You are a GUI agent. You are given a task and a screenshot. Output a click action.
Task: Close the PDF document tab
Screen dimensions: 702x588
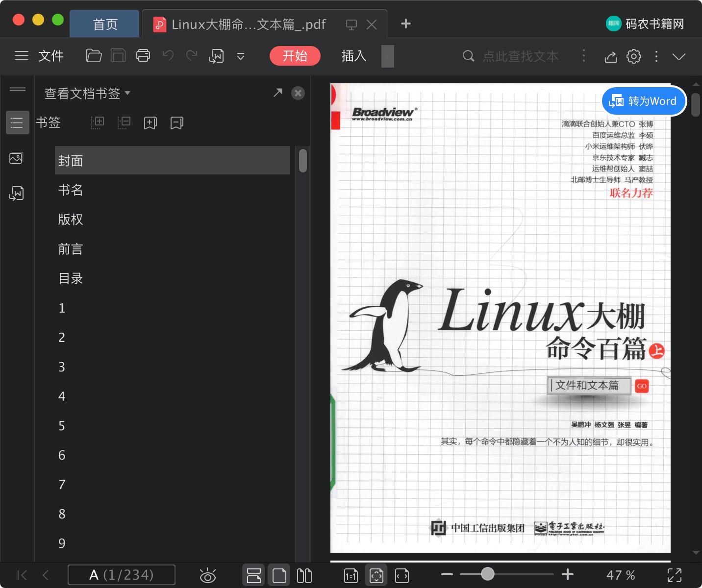click(x=372, y=24)
